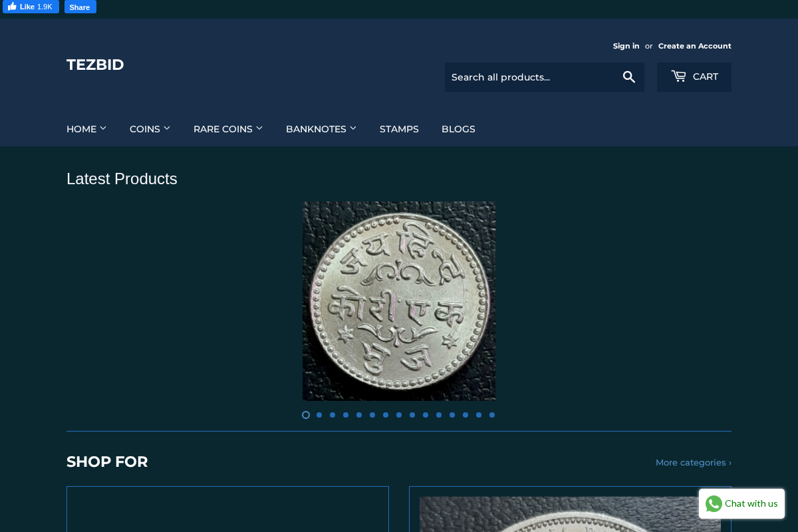This screenshot has width=798, height=532.
Task: Click Chat with us text button
Action: tap(750, 503)
